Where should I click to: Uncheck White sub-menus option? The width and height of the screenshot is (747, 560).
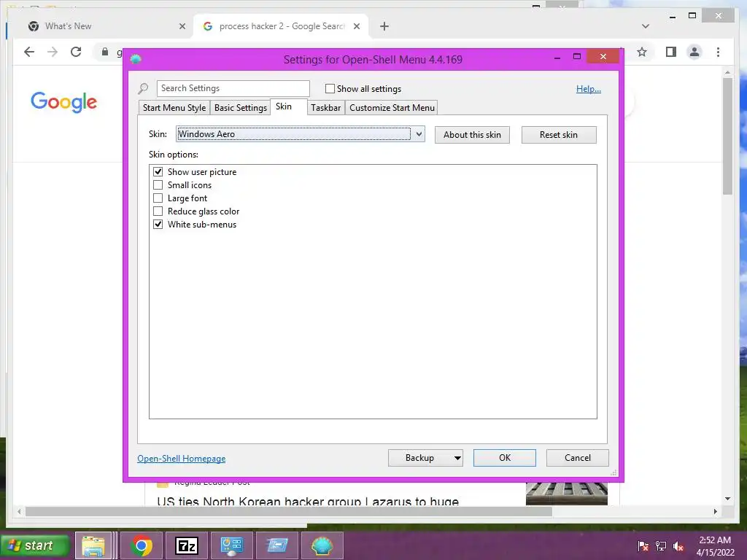[158, 225]
